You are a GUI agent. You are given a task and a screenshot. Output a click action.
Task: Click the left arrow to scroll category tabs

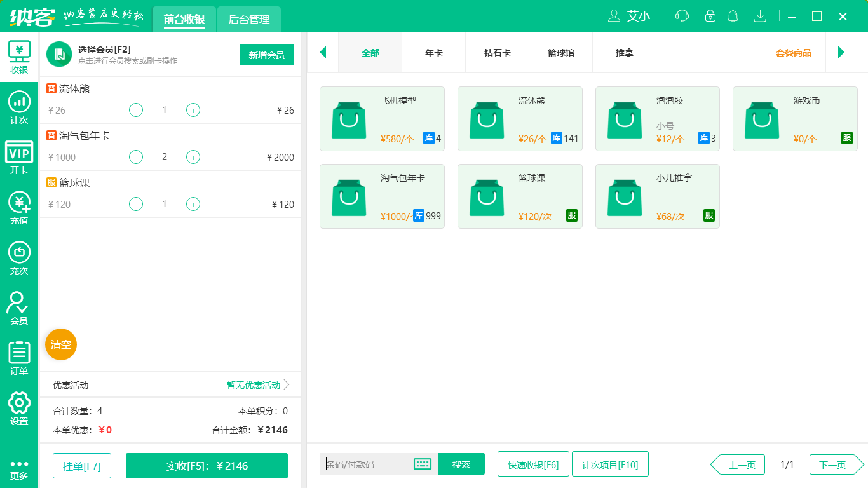323,53
